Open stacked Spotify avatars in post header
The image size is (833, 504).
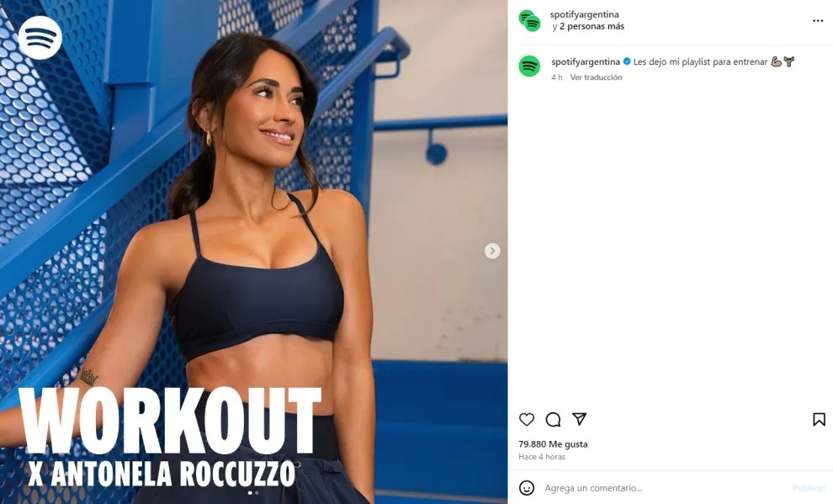tap(529, 21)
